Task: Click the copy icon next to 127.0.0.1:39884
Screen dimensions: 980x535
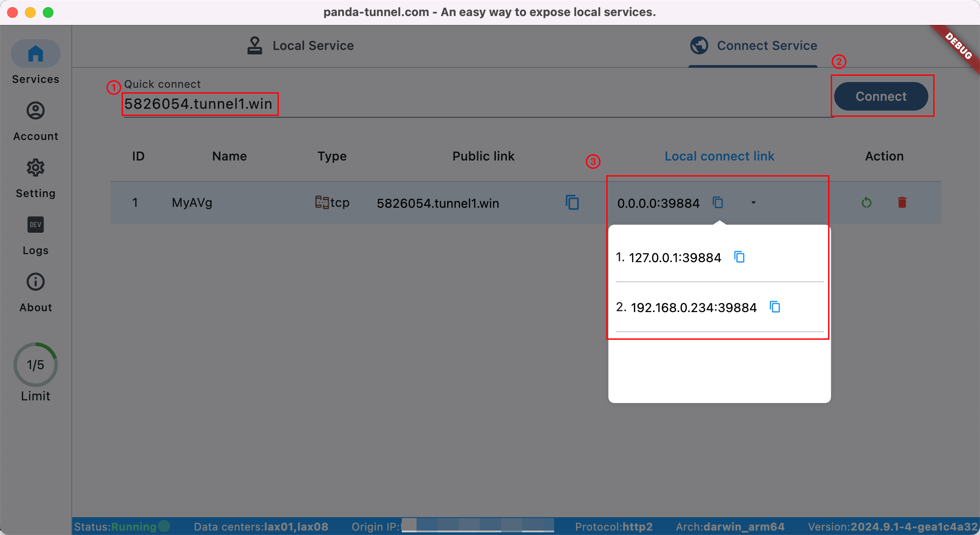Action: click(x=739, y=256)
